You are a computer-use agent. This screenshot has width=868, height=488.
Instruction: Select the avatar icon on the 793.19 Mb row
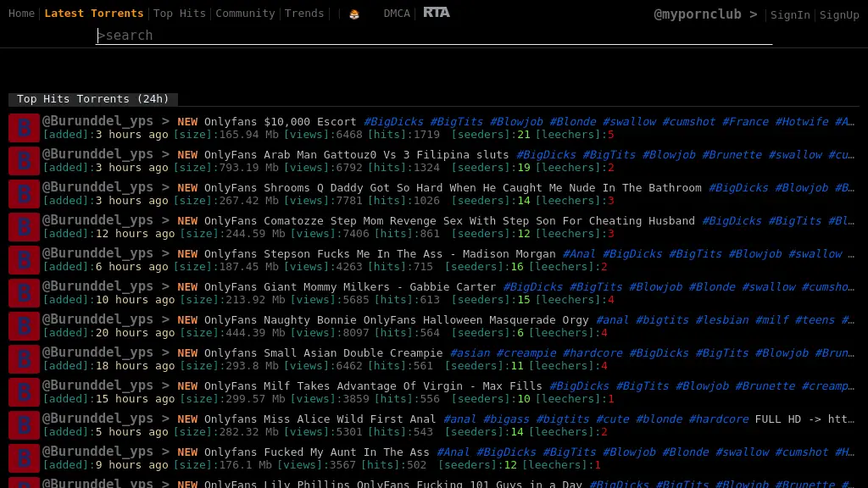[24, 161]
